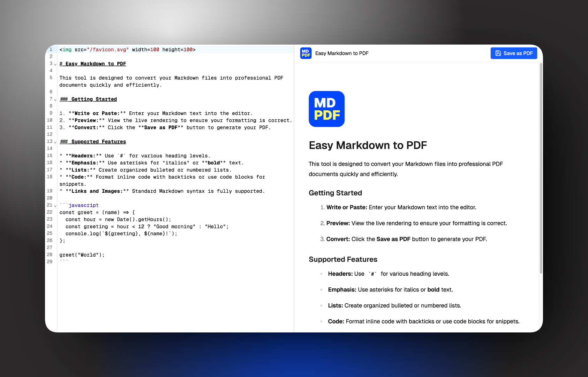Viewport: 588px width, 377px height.
Task: Select the Easy Markdown to PDF heading in the preview
Action: 367,145
